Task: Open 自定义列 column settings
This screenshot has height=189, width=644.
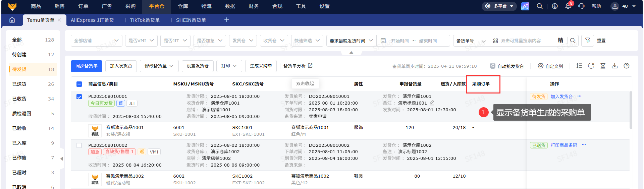Action: click(x=550, y=66)
